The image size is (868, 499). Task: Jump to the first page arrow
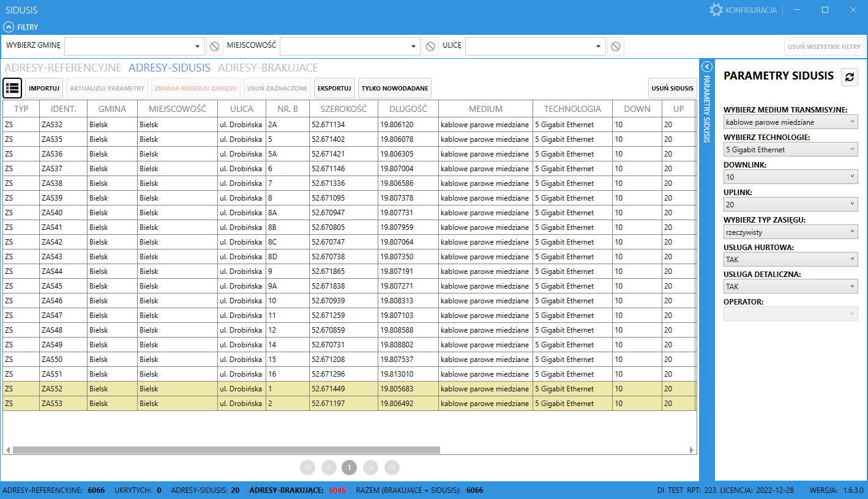pyautogui.click(x=307, y=468)
